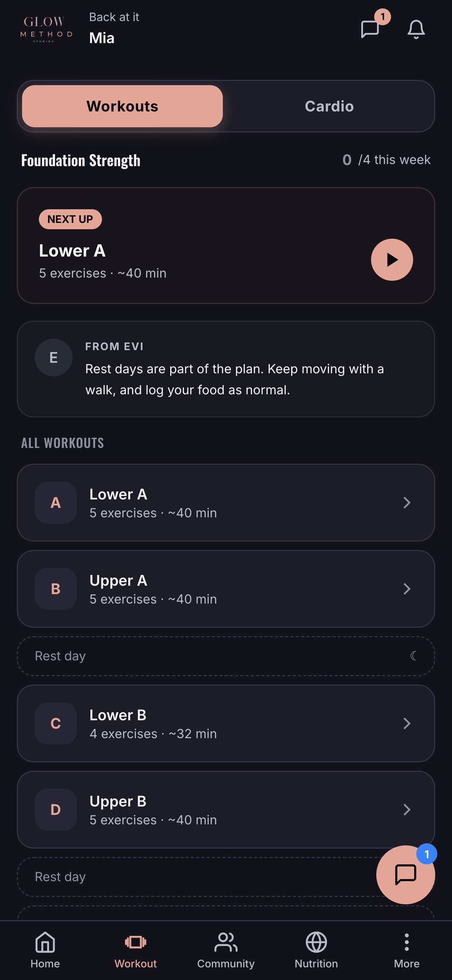The image size is (452, 980).
Task: Open notifications bell icon
Action: (x=416, y=29)
